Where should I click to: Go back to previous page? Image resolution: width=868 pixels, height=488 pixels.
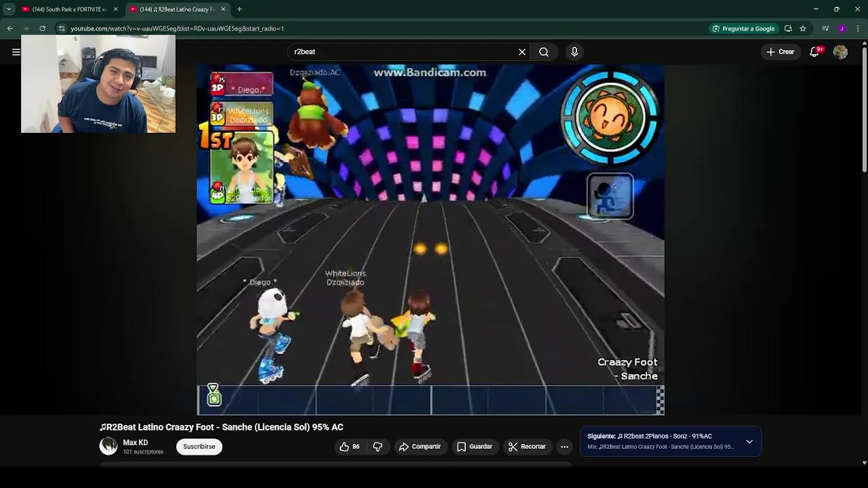click(9, 28)
